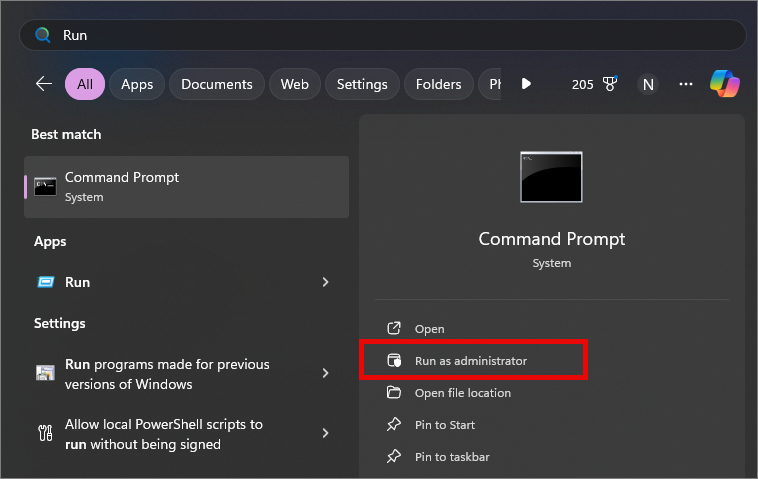Viewport: 758px width, 479px height.
Task: Click the Best match heading
Action: pyautogui.click(x=66, y=134)
